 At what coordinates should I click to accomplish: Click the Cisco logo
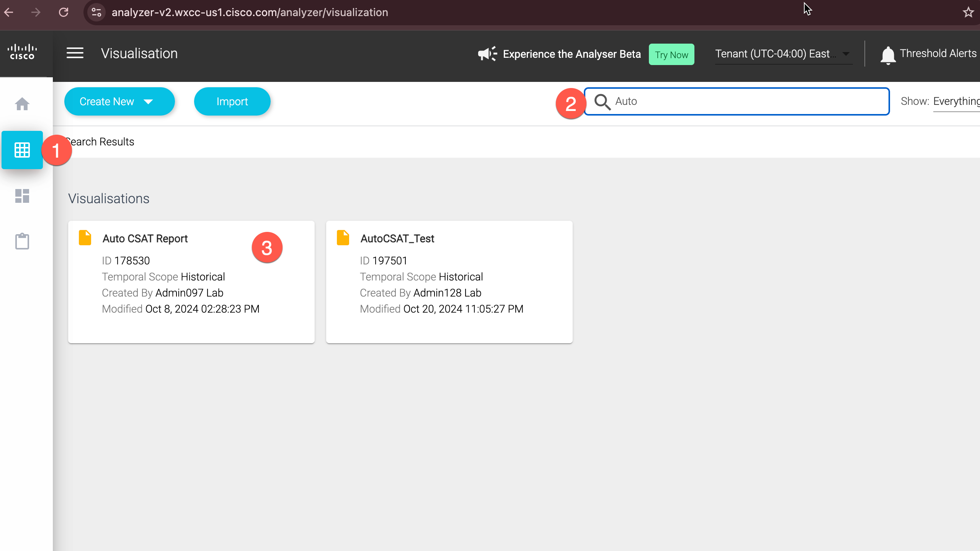click(22, 52)
